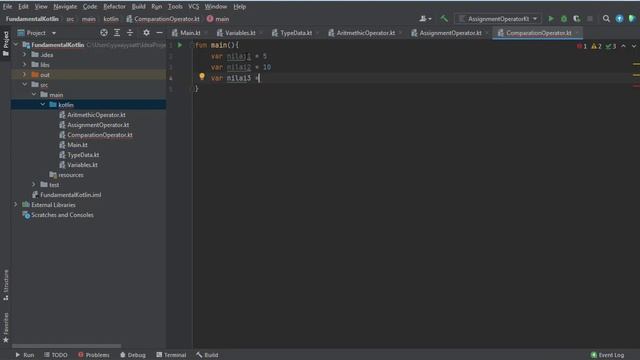Select AssignmentOperator.kt in project tree
Screen dimensions: 640x360
pyautogui.click(x=98, y=125)
